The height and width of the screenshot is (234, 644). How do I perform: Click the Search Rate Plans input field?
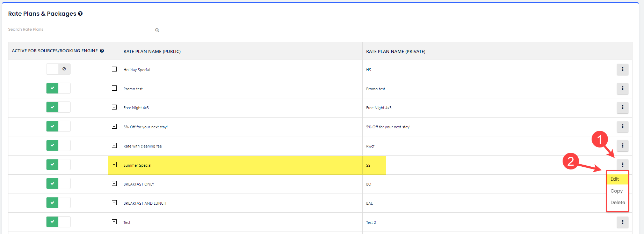click(80, 30)
